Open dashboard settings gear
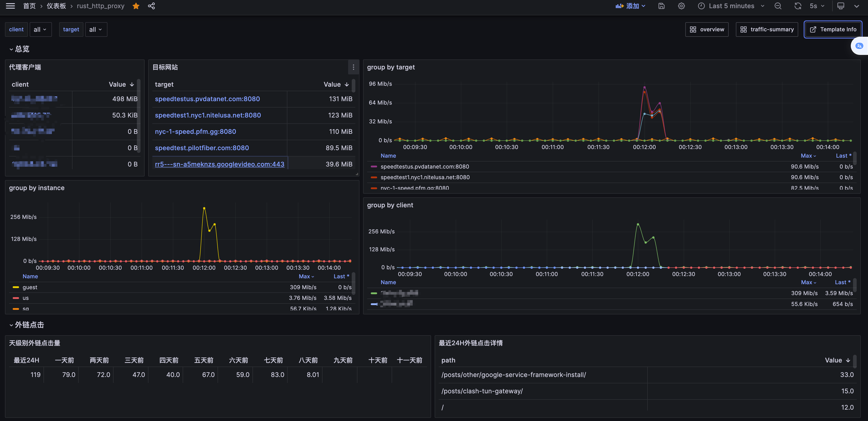 tap(681, 6)
